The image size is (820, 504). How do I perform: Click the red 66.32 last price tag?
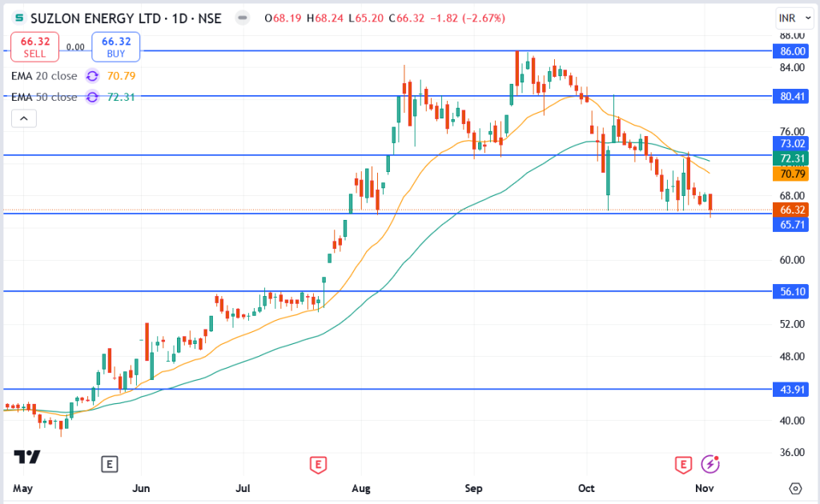coord(790,210)
